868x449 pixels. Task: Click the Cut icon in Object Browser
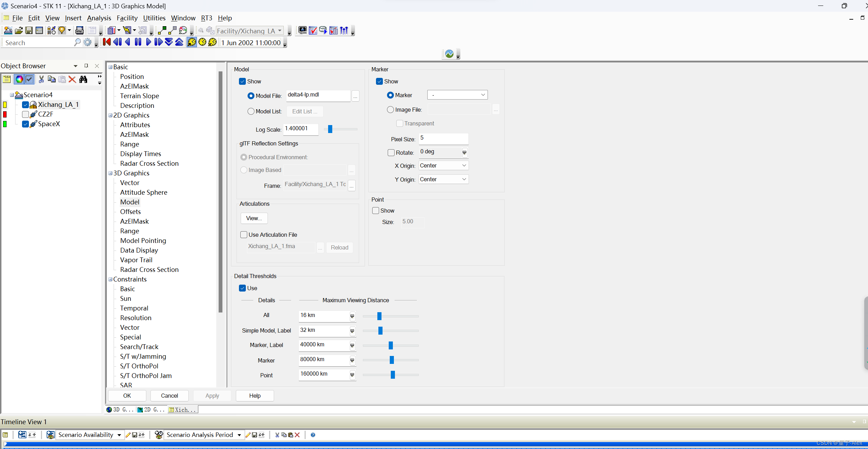(x=41, y=79)
